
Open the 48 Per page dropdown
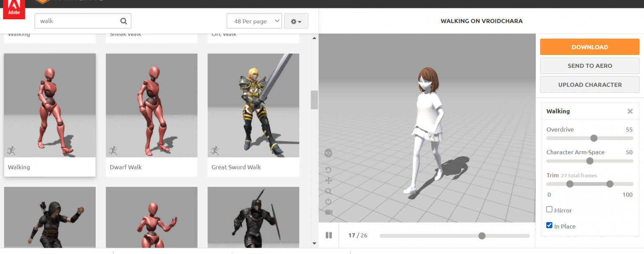(x=254, y=21)
